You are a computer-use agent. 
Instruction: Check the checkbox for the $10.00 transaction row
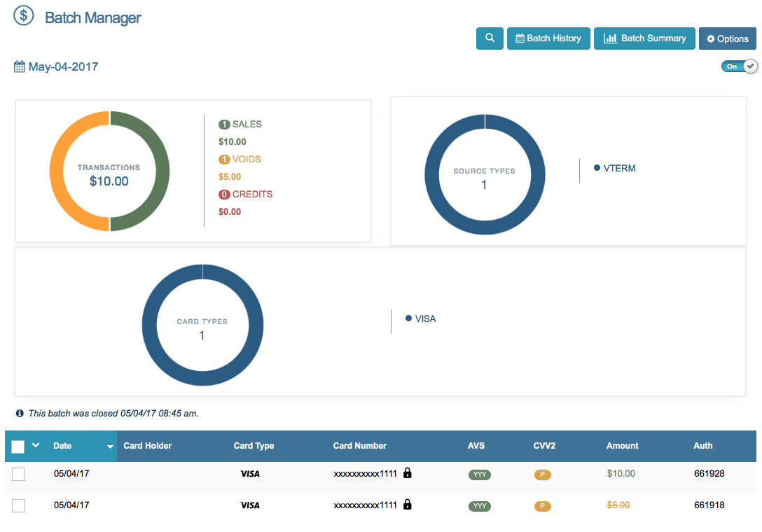pyautogui.click(x=18, y=474)
